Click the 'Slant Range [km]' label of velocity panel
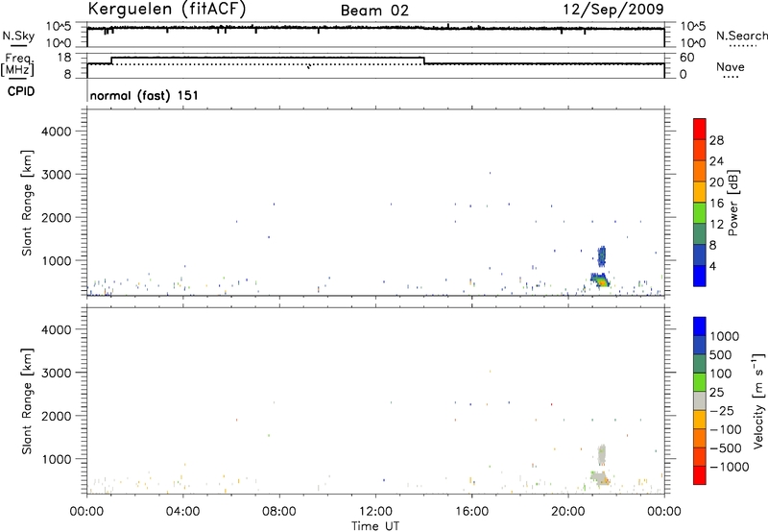Image resolution: width=768 pixels, height=532 pixels. (x=27, y=401)
